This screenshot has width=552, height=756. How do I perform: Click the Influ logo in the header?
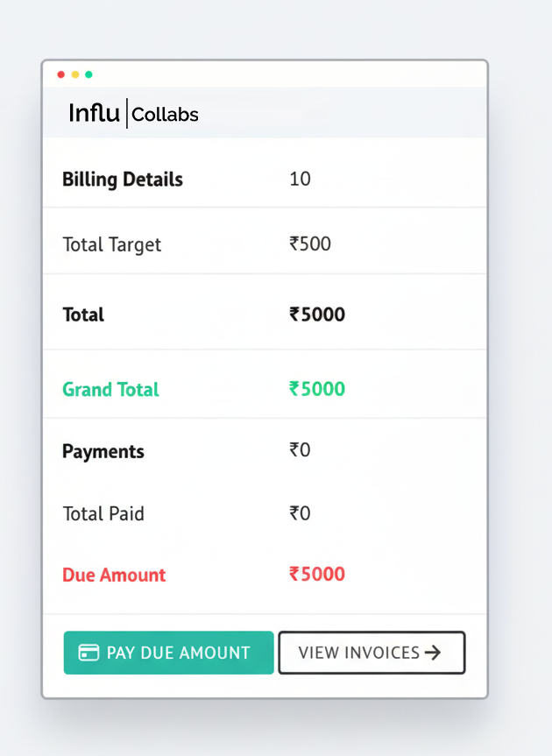coord(95,113)
